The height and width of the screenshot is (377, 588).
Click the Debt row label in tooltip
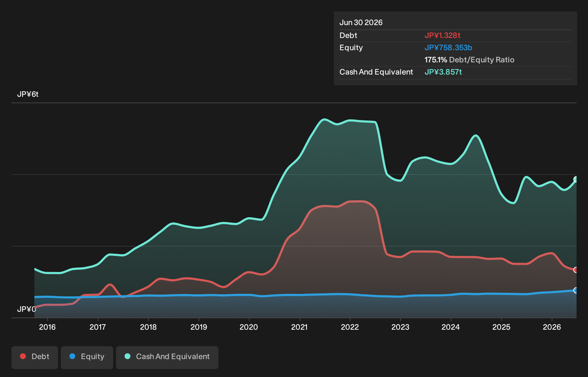click(348, 35)
